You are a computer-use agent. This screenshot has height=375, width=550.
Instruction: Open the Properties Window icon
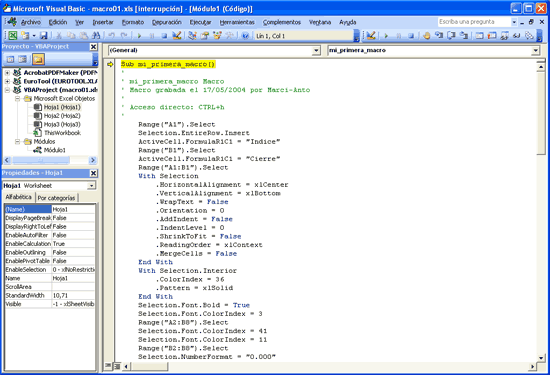[204, 35]
